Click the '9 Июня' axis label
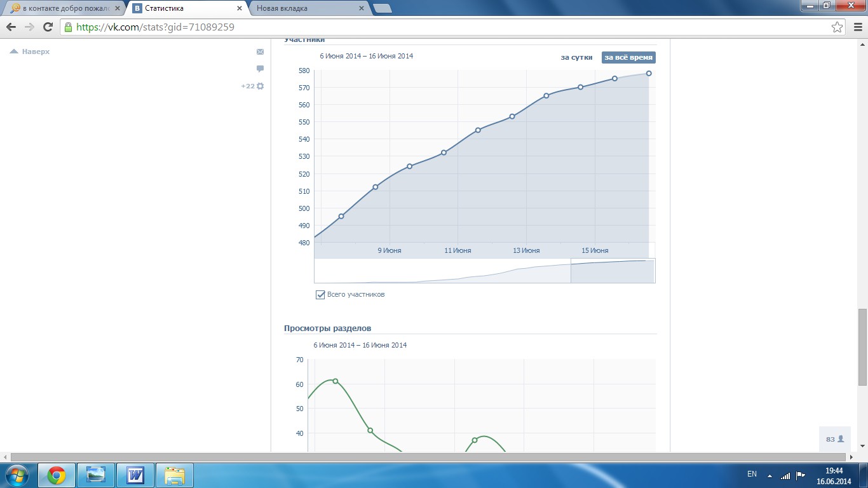 tap(390, 250)
